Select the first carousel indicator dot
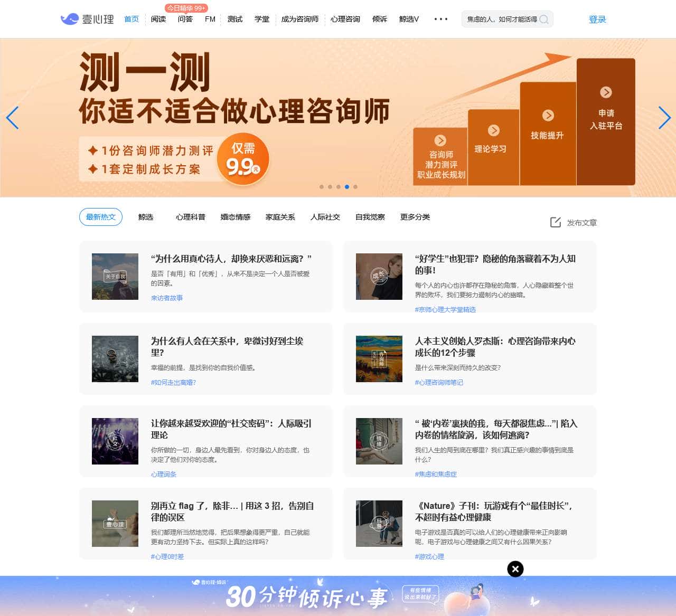Screen dimensions: 676x616 322,187
